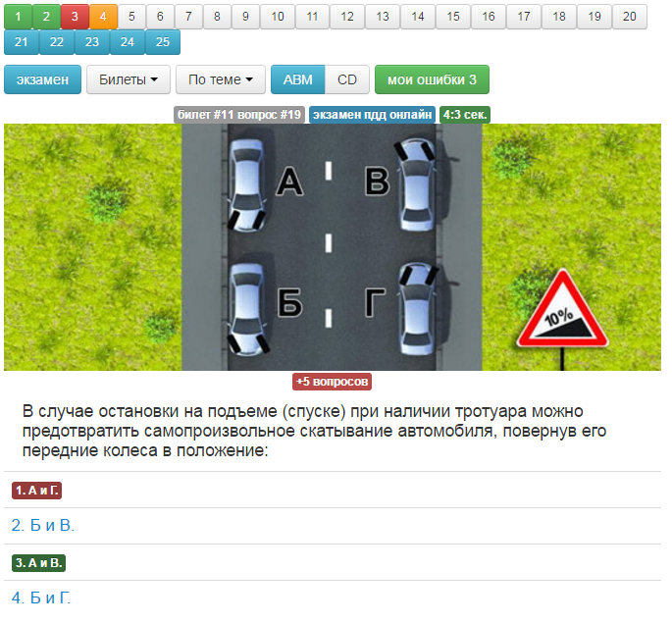Choose answer 4. Б и Г.
Image resolution: width=672 pixels, height=623 pixels.
point(41,598)
